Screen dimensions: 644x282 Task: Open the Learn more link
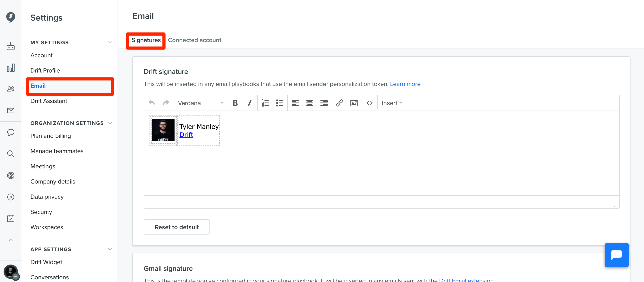point(405,84)
